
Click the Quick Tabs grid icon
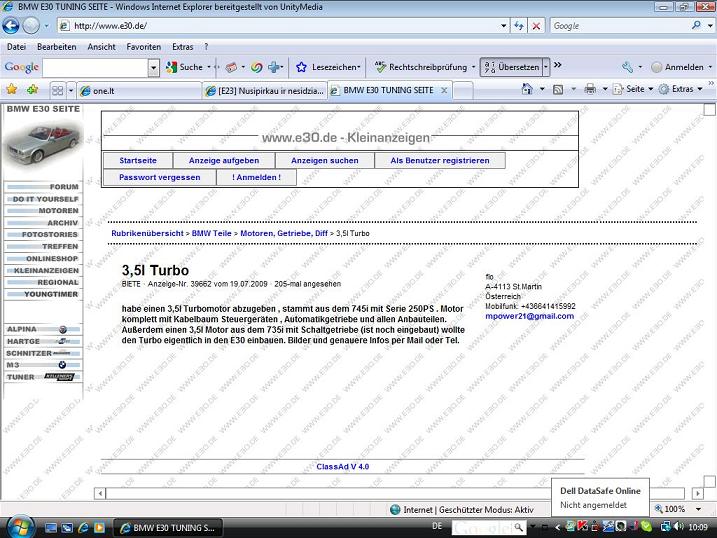click(57, 90)
